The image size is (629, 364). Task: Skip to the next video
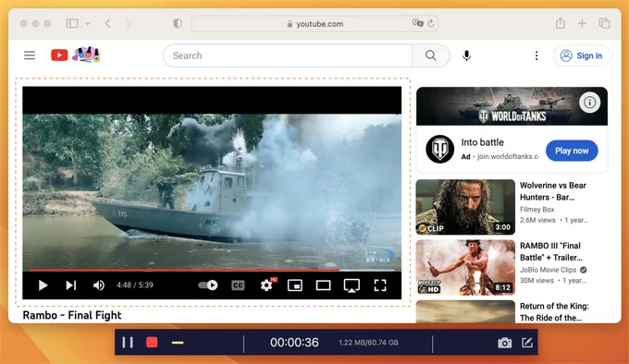click(x=71, y=285)
